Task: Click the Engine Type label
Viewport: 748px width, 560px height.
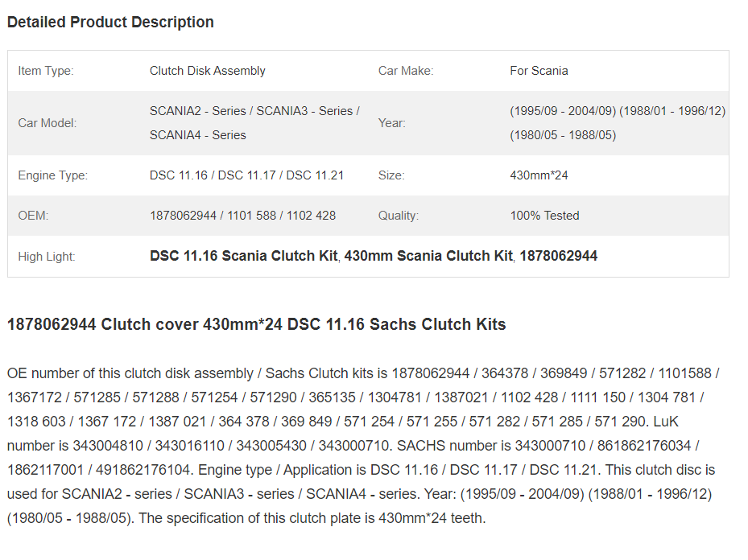Action: pyautogui.click(x=53, y=175)
